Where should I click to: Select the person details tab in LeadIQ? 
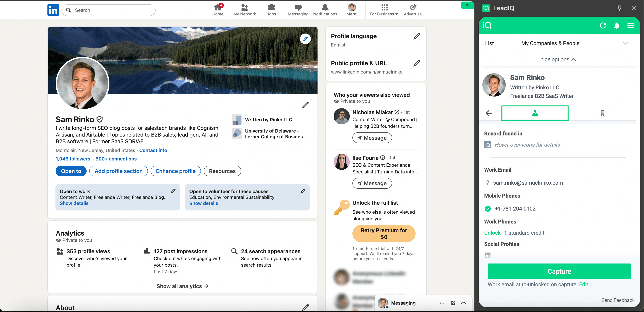pos(535,113)
